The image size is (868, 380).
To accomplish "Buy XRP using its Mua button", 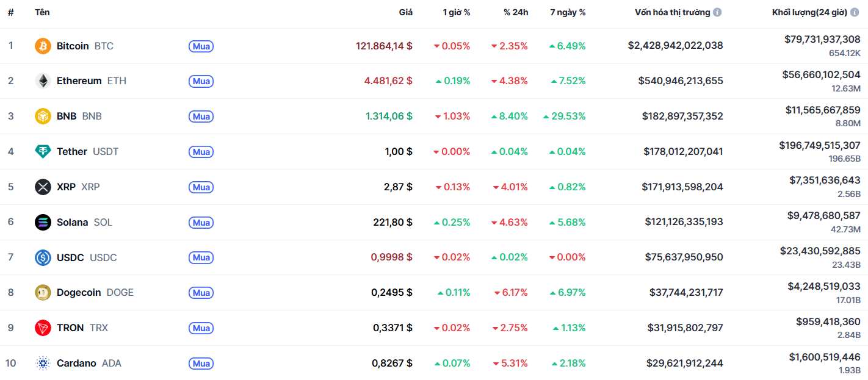I will (201, 187).
